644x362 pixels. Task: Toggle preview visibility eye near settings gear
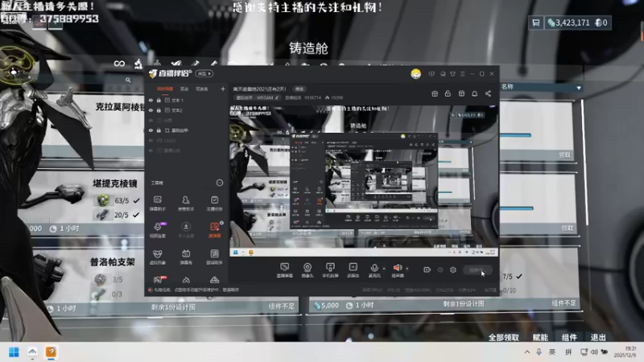pyautogui.click(x=440, y=269)
